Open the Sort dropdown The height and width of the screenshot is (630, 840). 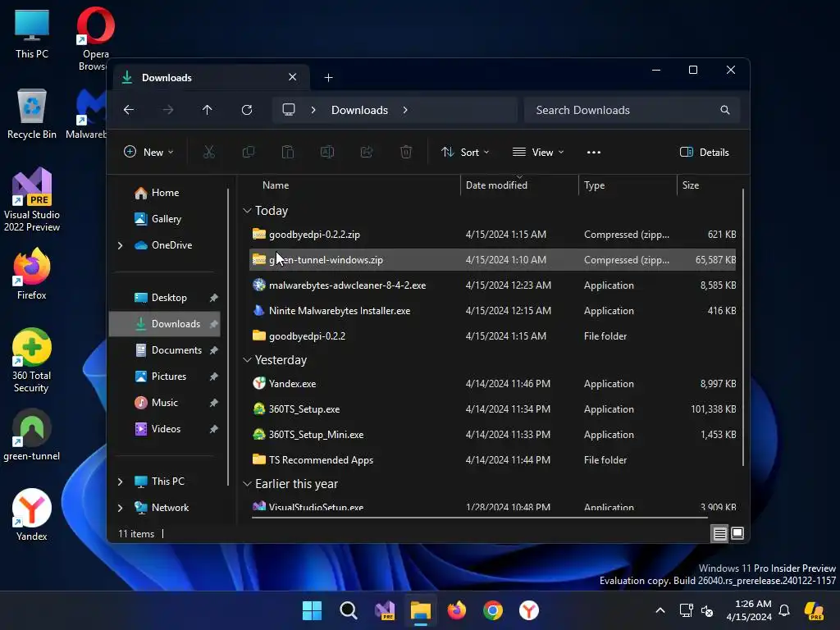[465, 152]
